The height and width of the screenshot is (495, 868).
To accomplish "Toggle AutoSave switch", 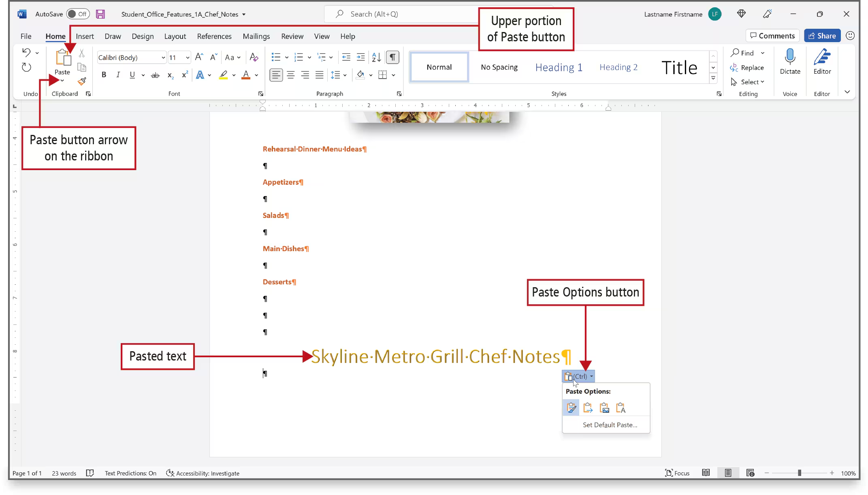I will [77, 14].
